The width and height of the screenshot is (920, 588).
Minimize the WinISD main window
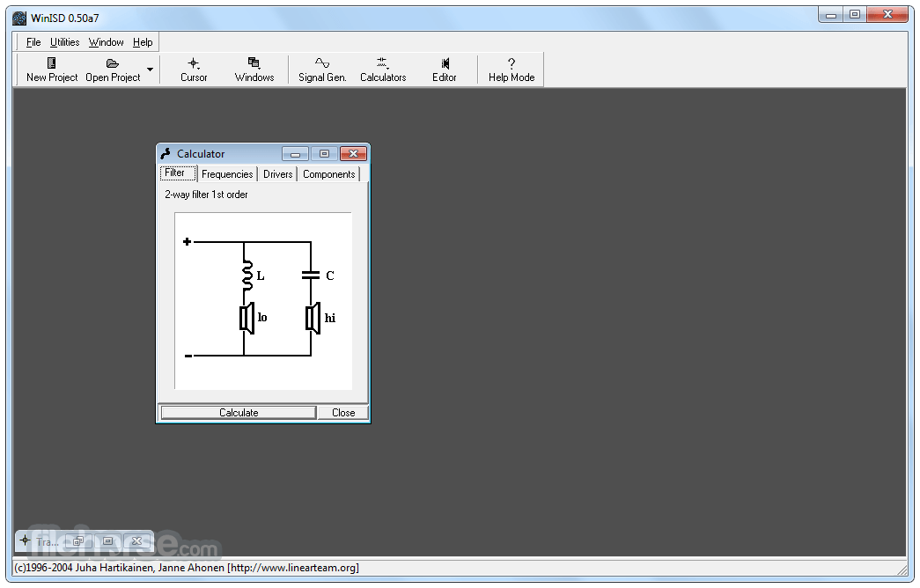pyautogui.click(x=831, y=15)
